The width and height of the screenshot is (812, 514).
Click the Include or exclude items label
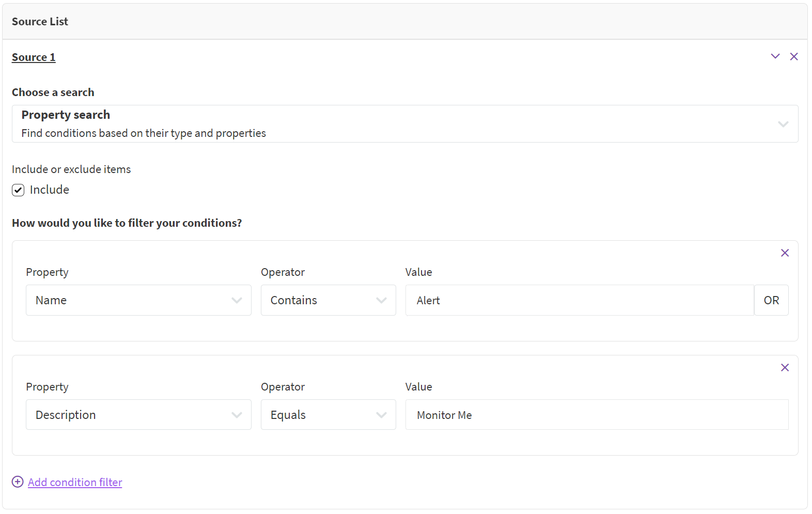(x=71, y=169)
